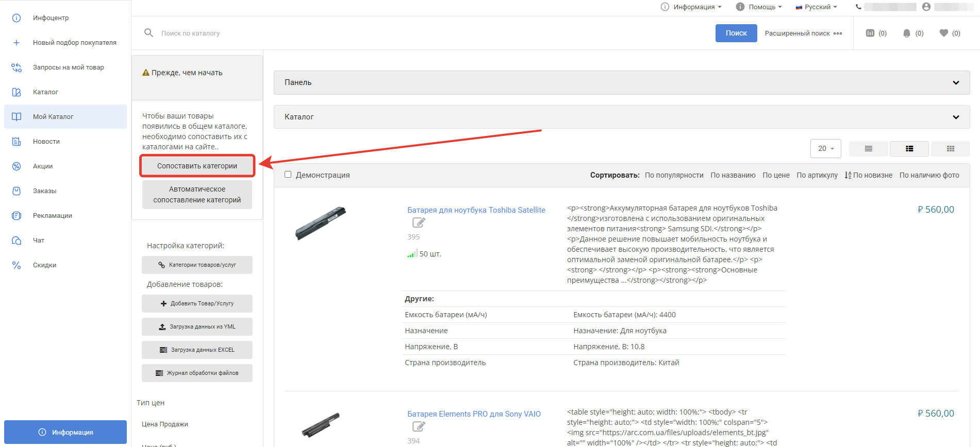Enable the Демонстрация checkbox

point(288,175)
